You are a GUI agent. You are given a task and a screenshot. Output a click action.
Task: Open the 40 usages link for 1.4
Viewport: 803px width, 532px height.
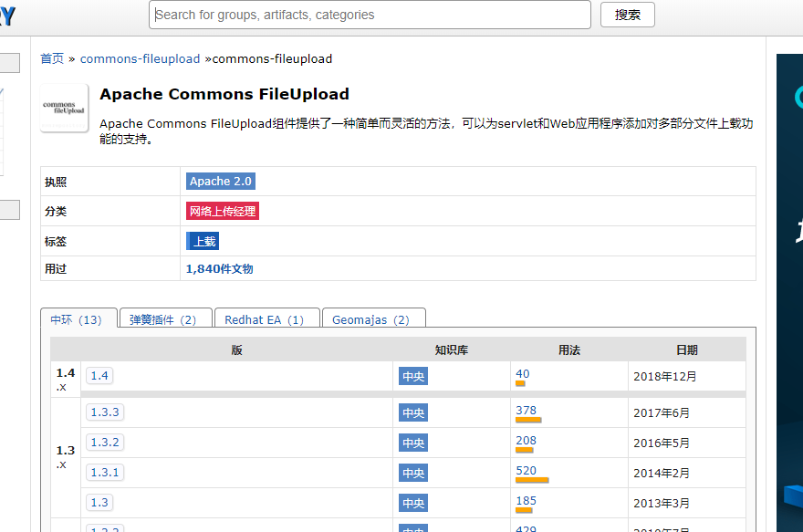522,374
